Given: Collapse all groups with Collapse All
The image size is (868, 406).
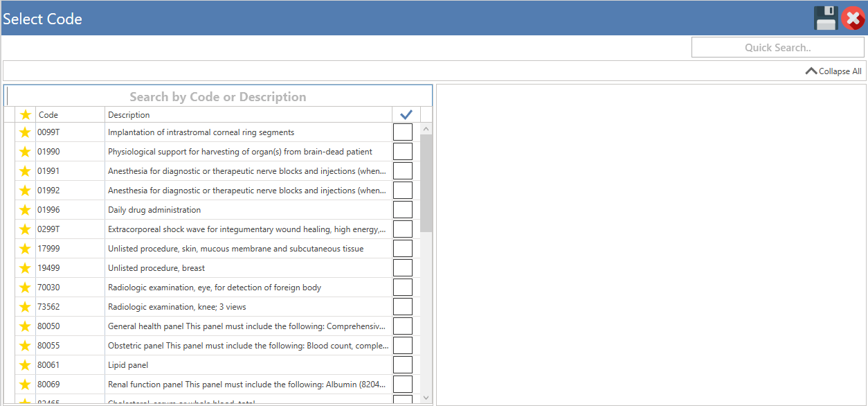Looking at the screenshot, I should [833, 71].
